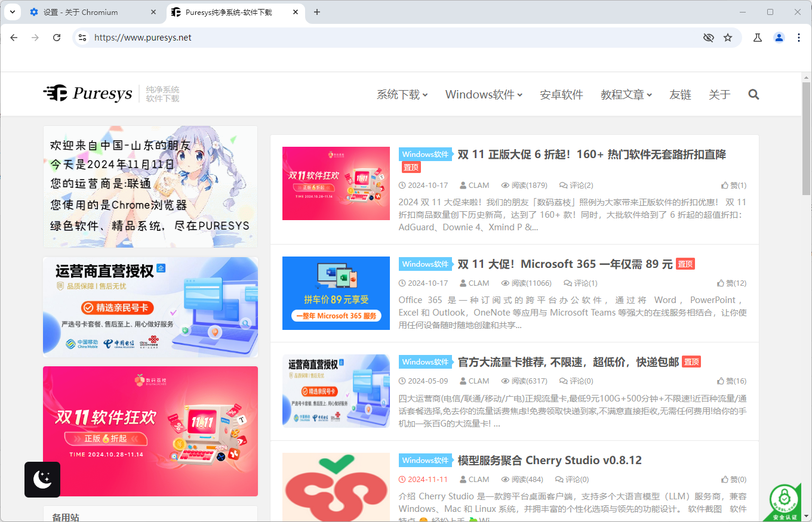
Task: Open the Chrome profile icon
Action: pyautogui.click(x=779, y=37)
